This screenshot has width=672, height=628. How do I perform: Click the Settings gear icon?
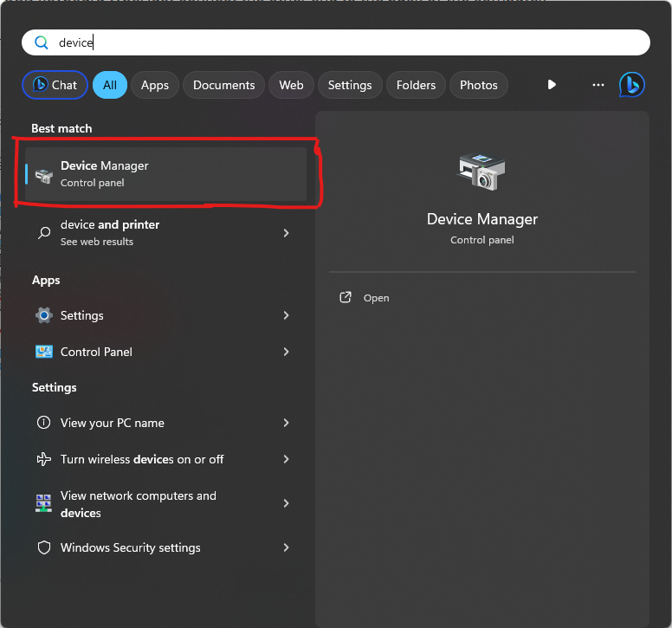point(43,315)
